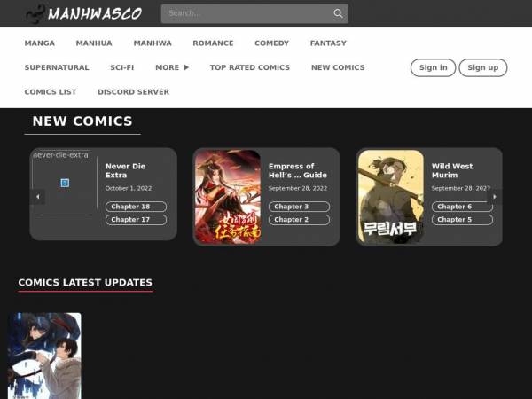Open Chapter 2 of Empress of Hell's Guide
The width and height of the screenshot is (532, 399).
[299, 220]
